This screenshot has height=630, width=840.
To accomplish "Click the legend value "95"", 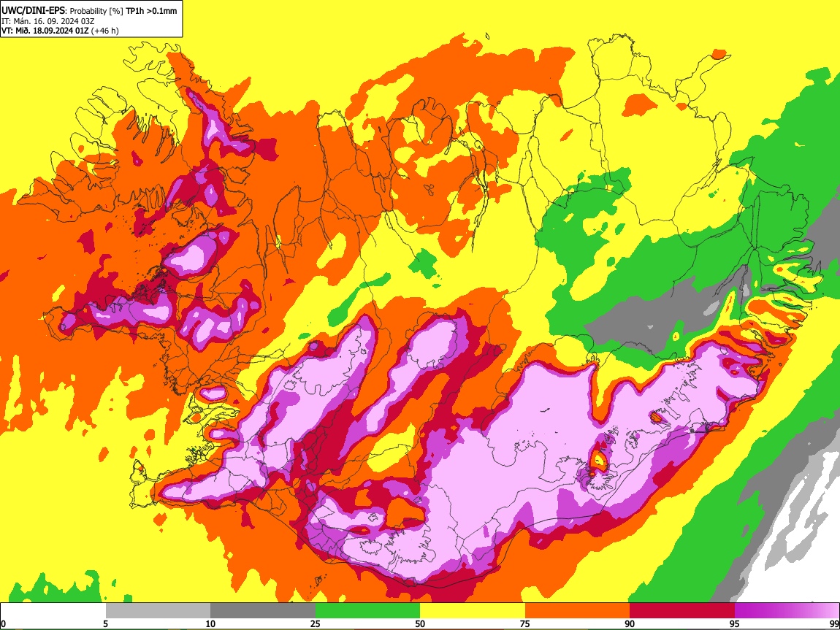I will pos(735,623).
